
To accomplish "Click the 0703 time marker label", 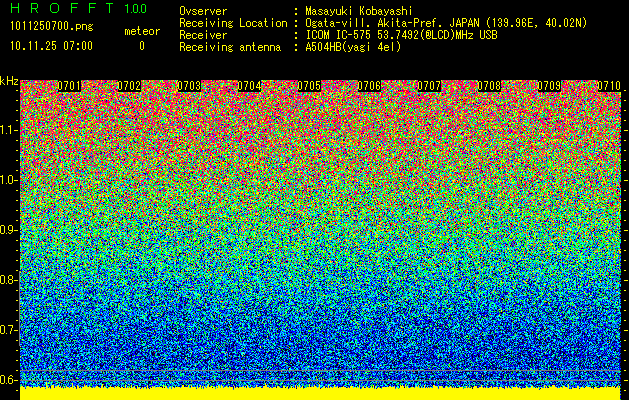I will point(189,86).
